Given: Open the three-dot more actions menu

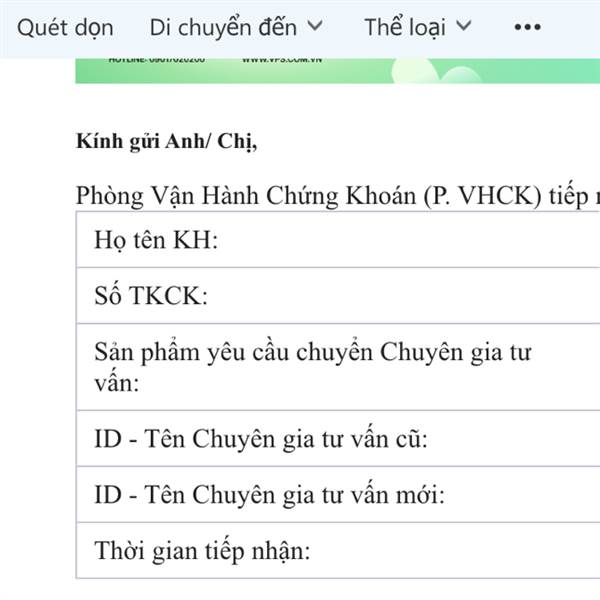Looking at the screenshot, I should (527, 27).
